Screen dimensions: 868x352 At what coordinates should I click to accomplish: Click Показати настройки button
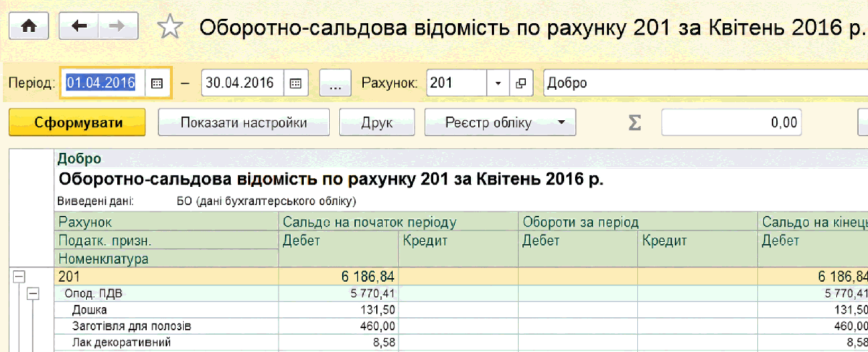244,122
